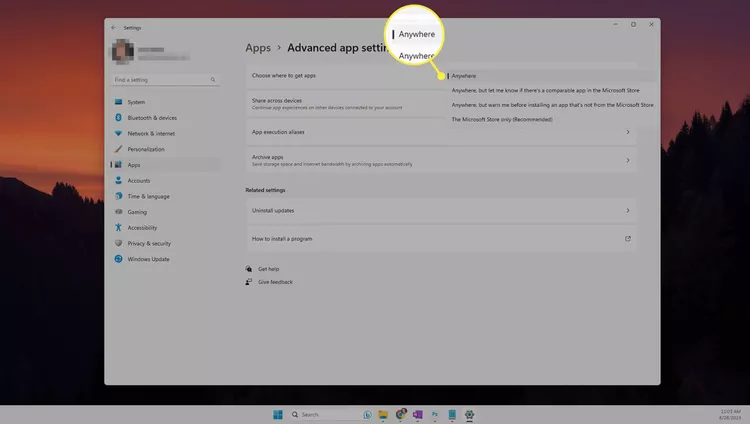Click the user profile picture
This screenshot has width=750, height=424.
[x=123, y=51]
